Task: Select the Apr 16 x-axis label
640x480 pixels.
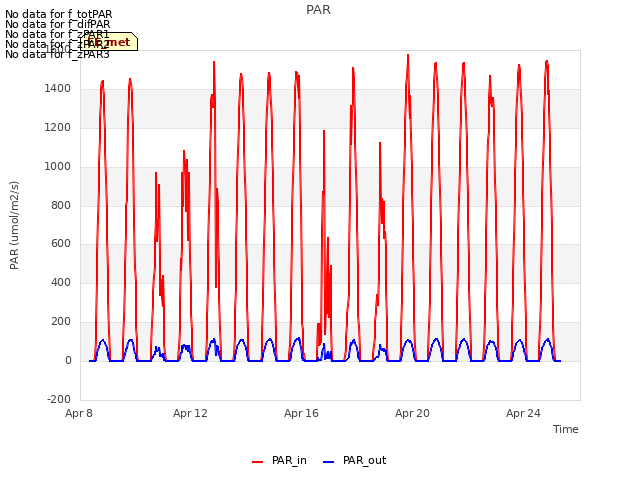Action: [301, 413]
